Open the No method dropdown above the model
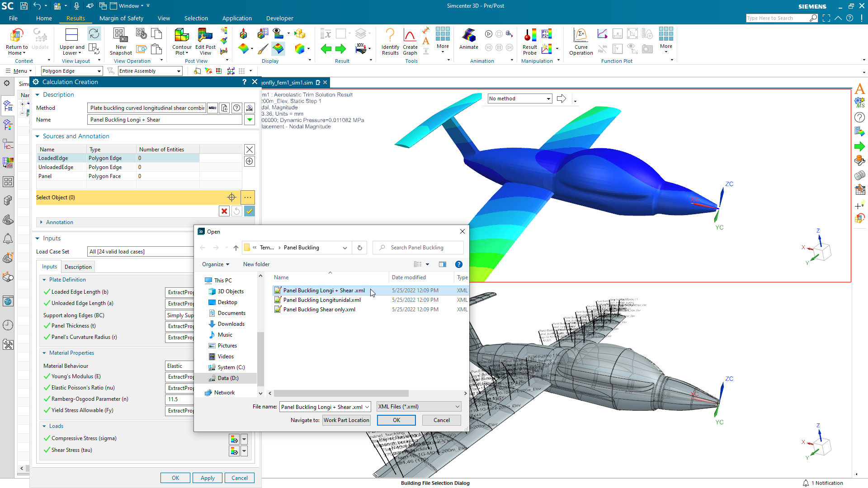The image size is (868, 488). click(519, 98)
